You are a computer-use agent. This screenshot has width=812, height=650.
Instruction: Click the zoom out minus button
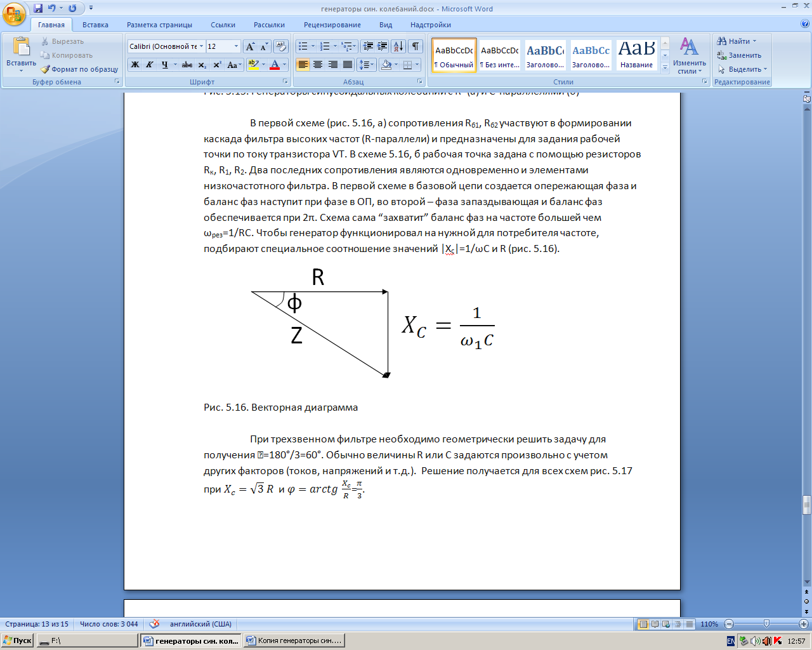[x=729, y=624]
